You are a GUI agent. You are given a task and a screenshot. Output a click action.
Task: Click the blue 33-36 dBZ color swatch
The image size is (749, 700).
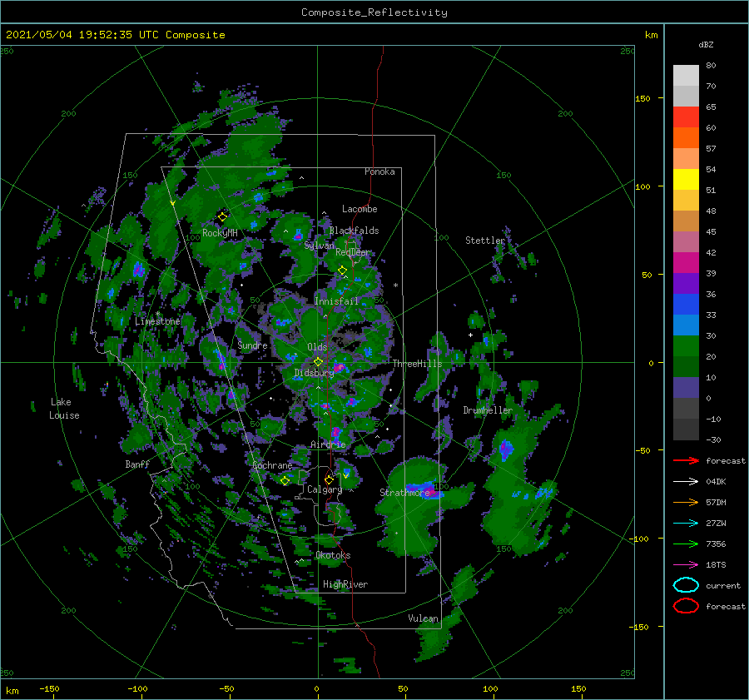686,305
